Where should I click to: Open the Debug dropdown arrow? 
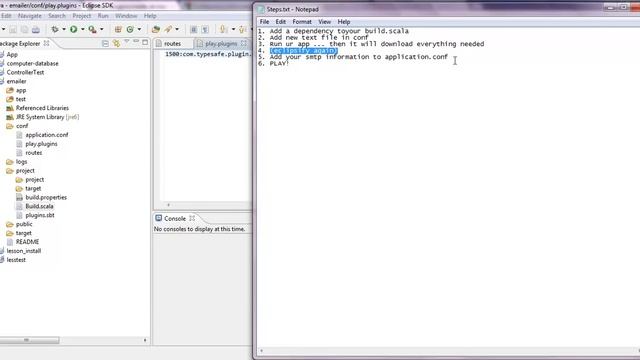tap(64, 29)
